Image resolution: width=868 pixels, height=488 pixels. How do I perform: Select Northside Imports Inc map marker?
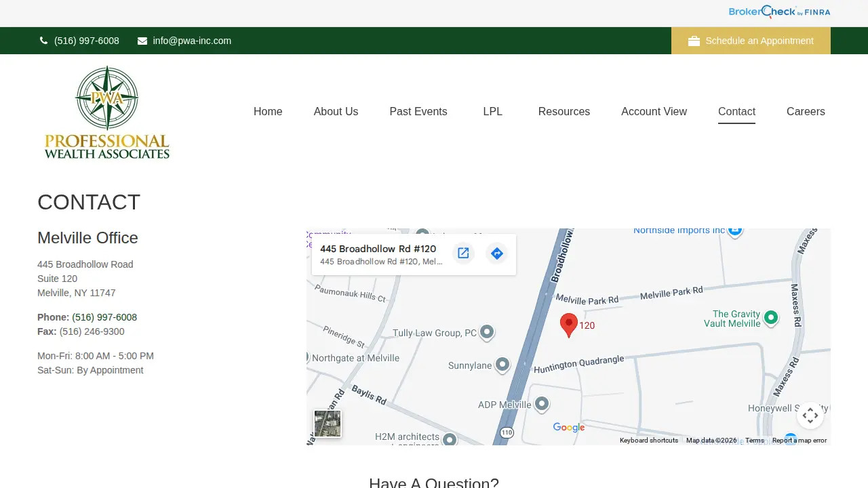click(x=735, y=231)
